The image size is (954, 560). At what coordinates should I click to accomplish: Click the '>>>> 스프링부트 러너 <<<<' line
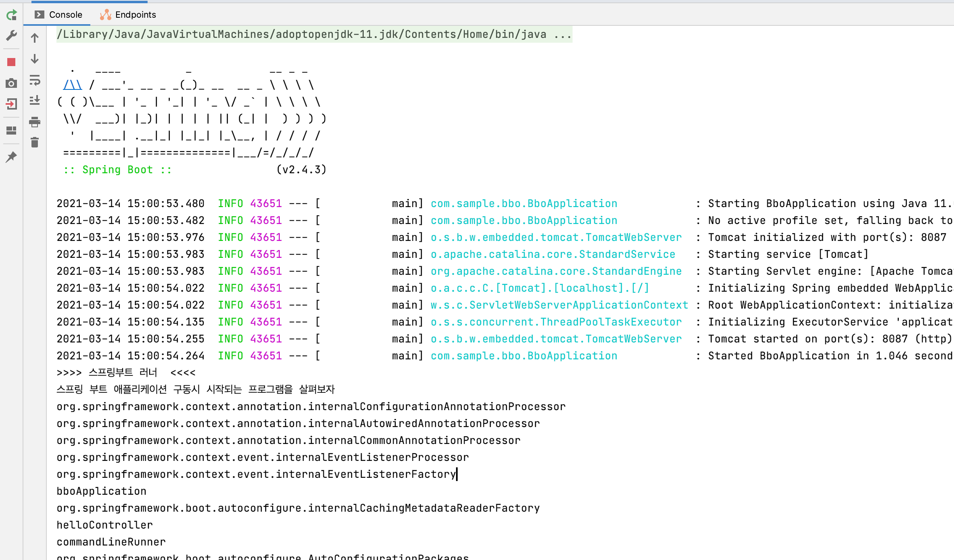point(126,373)
